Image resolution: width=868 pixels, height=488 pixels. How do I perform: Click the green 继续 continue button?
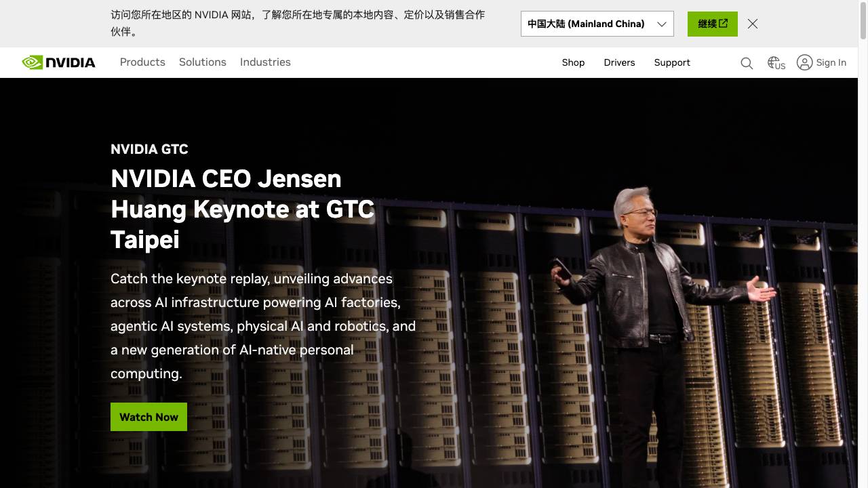click(713, 24)
